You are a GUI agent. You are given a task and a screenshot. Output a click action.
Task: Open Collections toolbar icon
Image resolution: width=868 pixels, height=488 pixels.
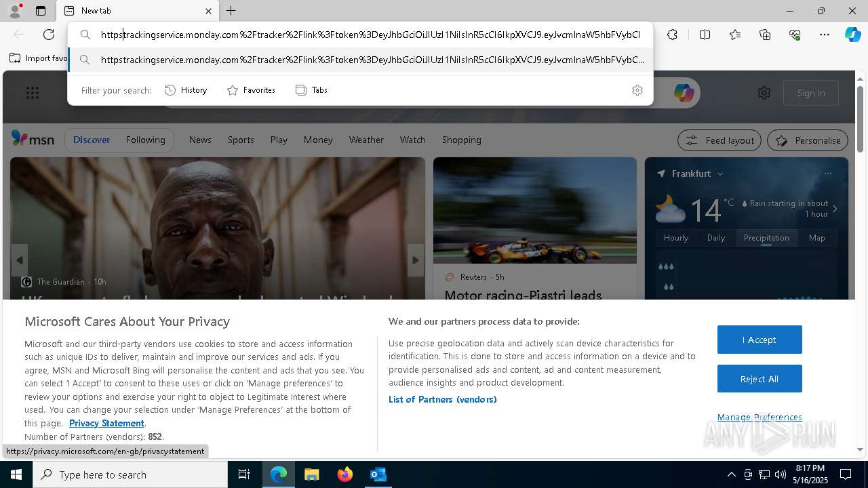(x=765, y=35)
